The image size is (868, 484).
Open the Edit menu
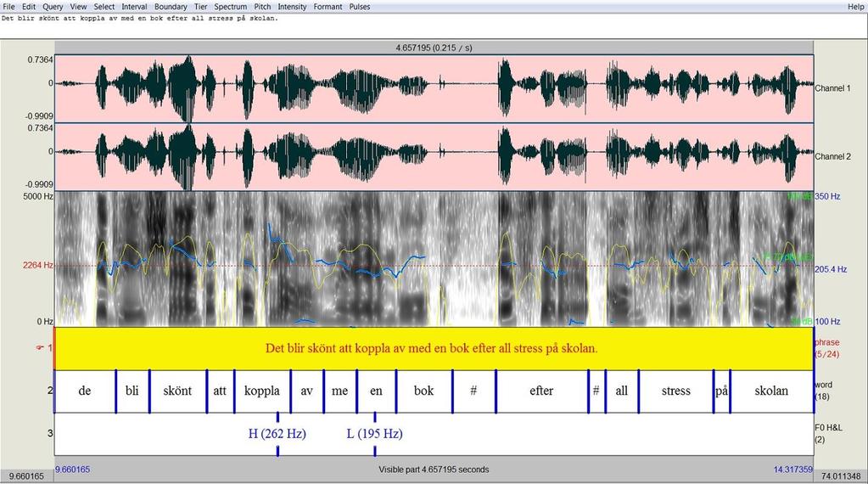pyautogui.click(x=29, y=7)
